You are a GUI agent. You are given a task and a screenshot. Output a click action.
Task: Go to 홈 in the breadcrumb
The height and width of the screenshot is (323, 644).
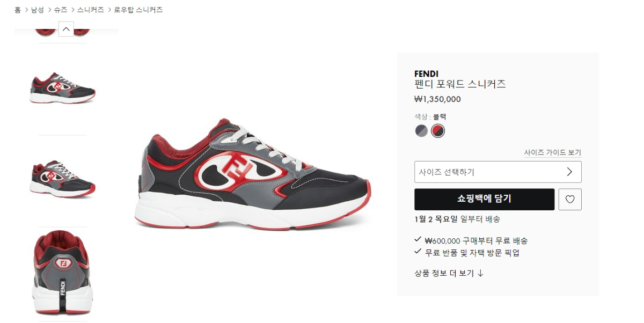click(x=18, y=10)
